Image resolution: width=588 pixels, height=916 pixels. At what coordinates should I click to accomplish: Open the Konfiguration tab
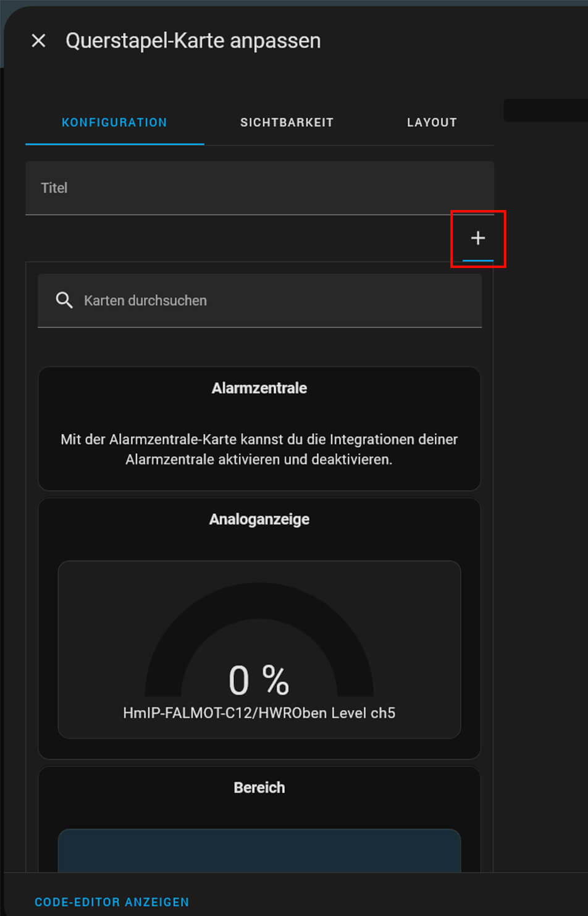click(114, 122)
